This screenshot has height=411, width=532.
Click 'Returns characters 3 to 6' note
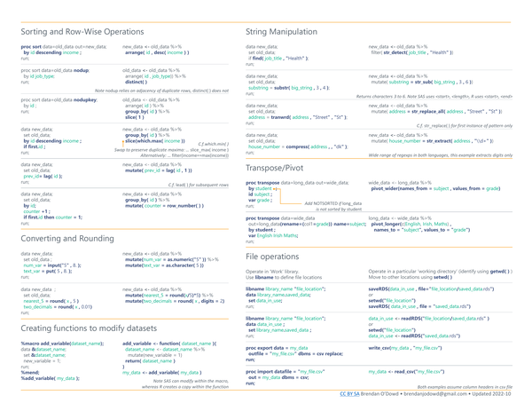coord(434,97)
